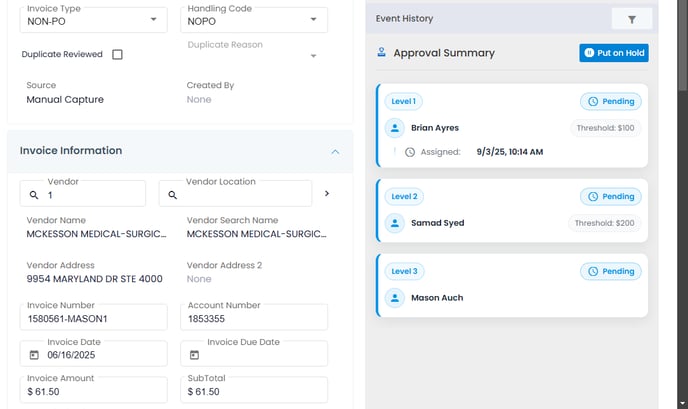The width and height of the screenshot is (688, 409).
Task: Click the Invoice Amount field
Action: (x=94, y=391)
